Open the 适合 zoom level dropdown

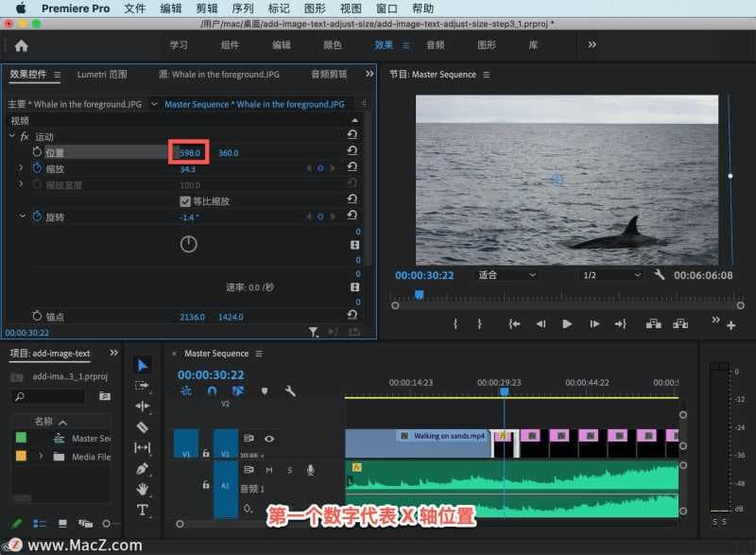point(506,275)
